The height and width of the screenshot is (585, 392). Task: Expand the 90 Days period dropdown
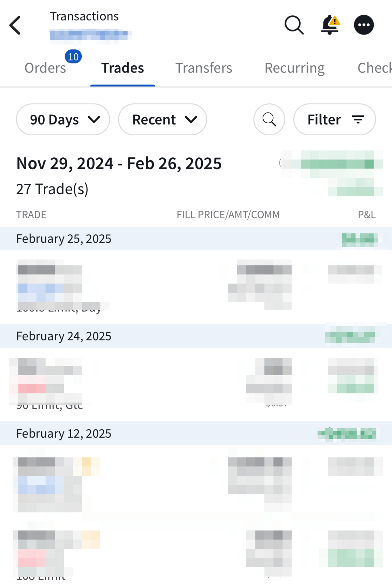point(63,119)
